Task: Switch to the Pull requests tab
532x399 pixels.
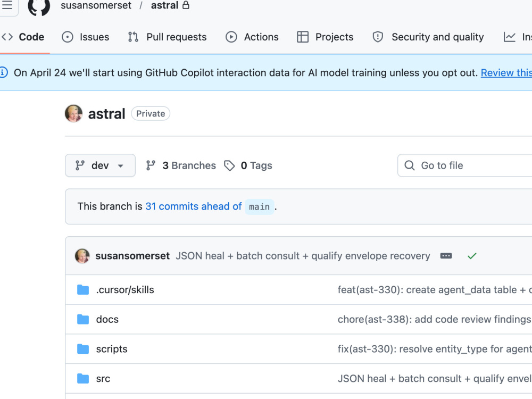Action: 167,37
